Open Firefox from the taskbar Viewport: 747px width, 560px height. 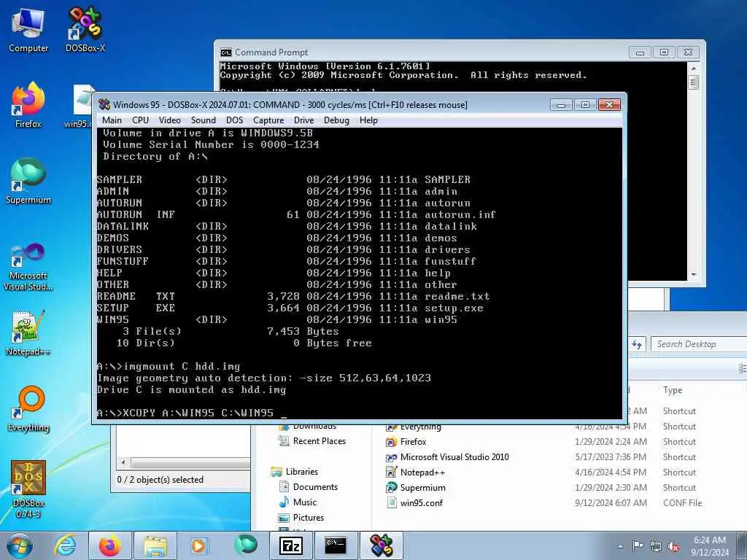coord(110,545)
